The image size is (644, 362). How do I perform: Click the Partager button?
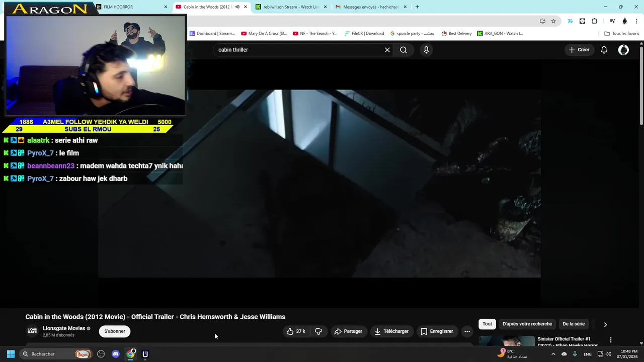(x=348, y=331)
